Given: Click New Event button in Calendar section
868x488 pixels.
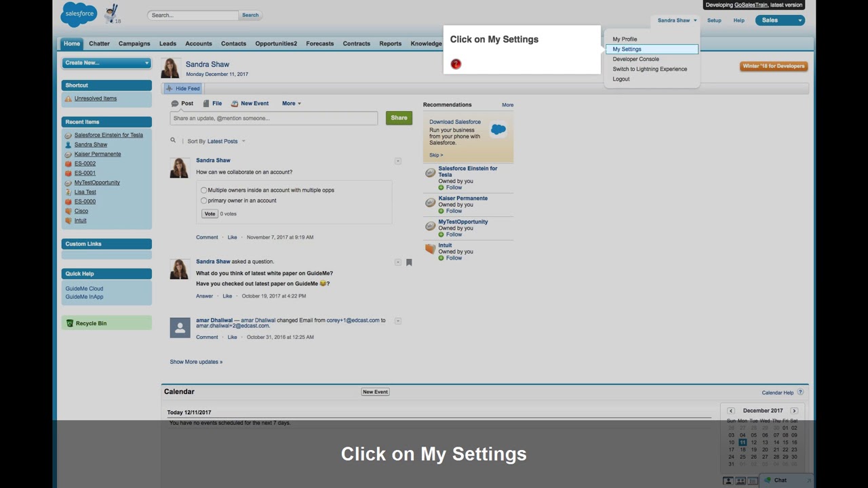Looking at the screenshot, I should coord(375,392).
